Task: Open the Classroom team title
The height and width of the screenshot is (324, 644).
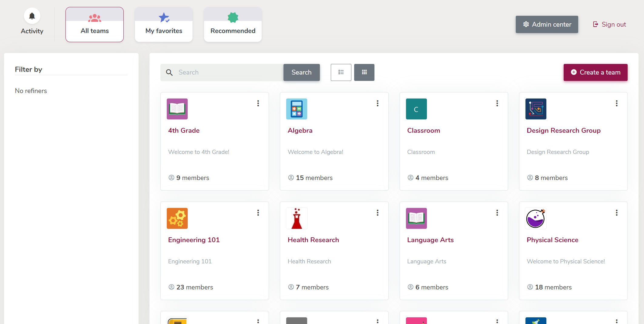Action: click(424, 131)
